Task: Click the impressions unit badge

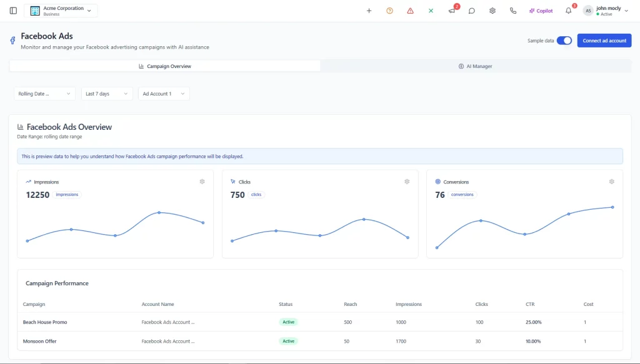Action: coord(67,194)
